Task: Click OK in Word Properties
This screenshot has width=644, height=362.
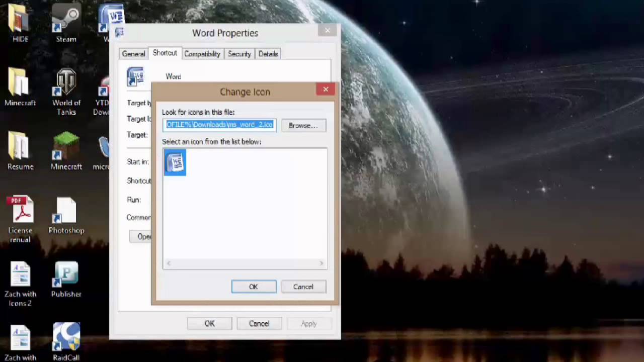Action: coord(209,324)
